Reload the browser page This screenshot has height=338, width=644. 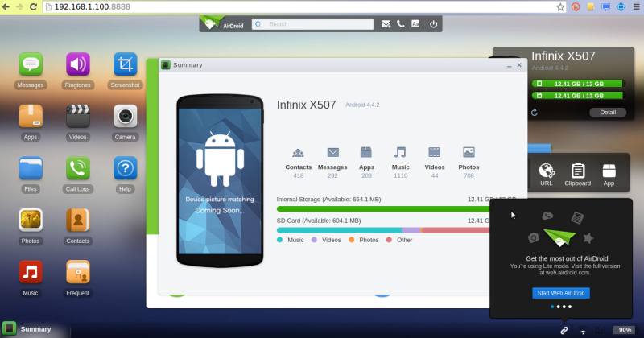coord(33,6)
